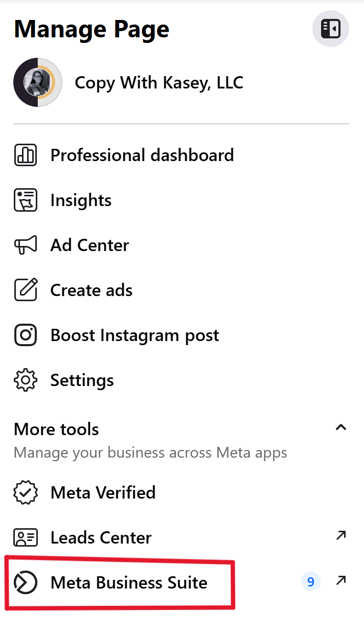Select Boost Instagram post
The width and height of the screenshot is (364, 632).
pos(134,335)
